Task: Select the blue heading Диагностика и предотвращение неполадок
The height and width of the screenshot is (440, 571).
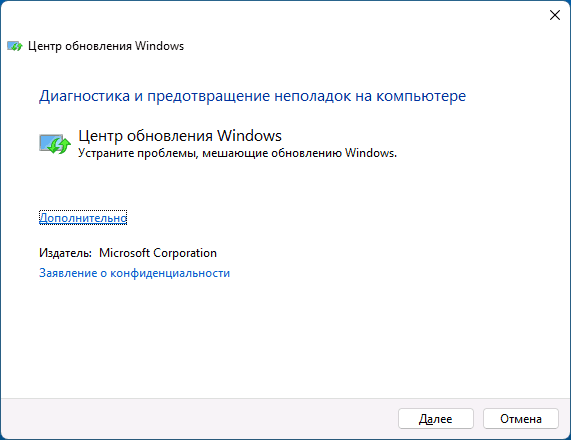Action: tap(252, 96)
